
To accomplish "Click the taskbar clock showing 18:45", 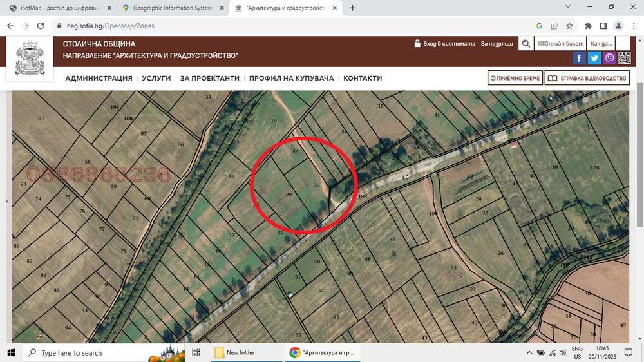I will 603,352.
